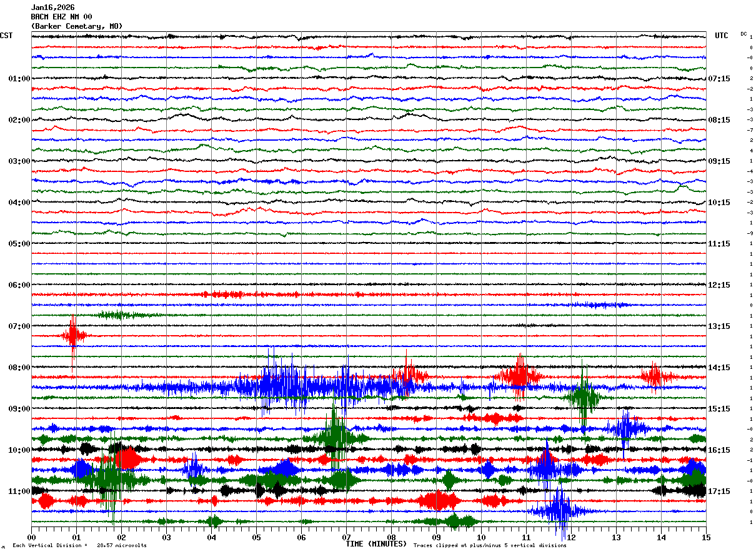Image resolution: width=756 pixels, height=554 pixels.
Task: Click the 08:15 UTC time label
Action: click(x=719, y=120)
